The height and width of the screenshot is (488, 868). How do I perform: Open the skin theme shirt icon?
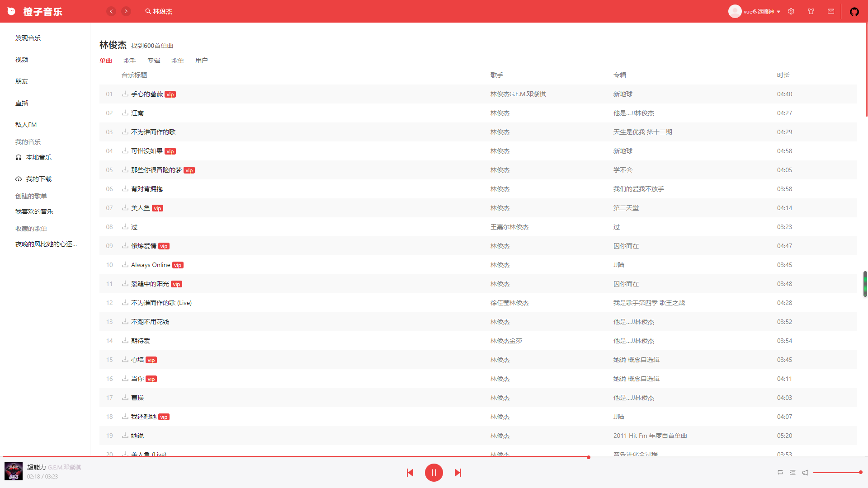(811, 11)
